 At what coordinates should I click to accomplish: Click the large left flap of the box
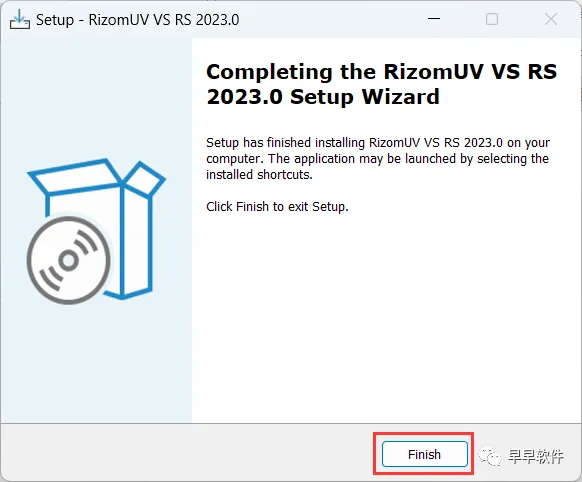click(x=74, y=176)
